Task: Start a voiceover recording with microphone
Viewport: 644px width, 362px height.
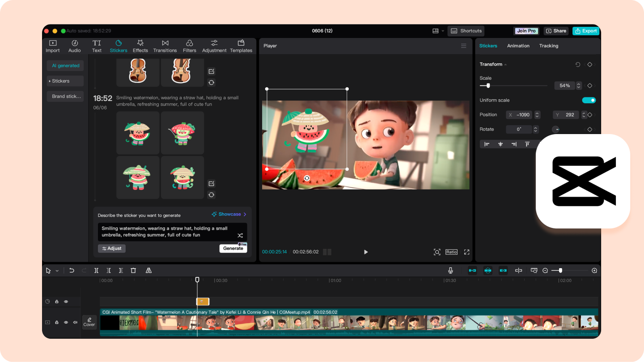Action: click(451, 270)
